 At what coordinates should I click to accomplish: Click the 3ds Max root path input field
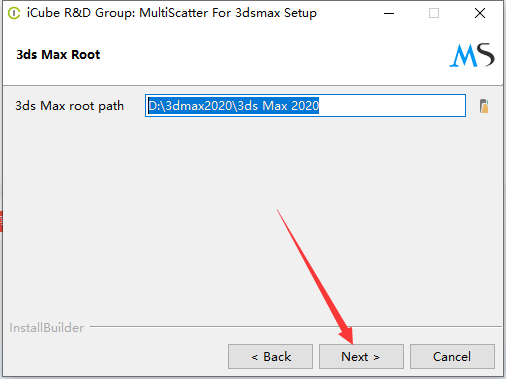tap(305, 106)
